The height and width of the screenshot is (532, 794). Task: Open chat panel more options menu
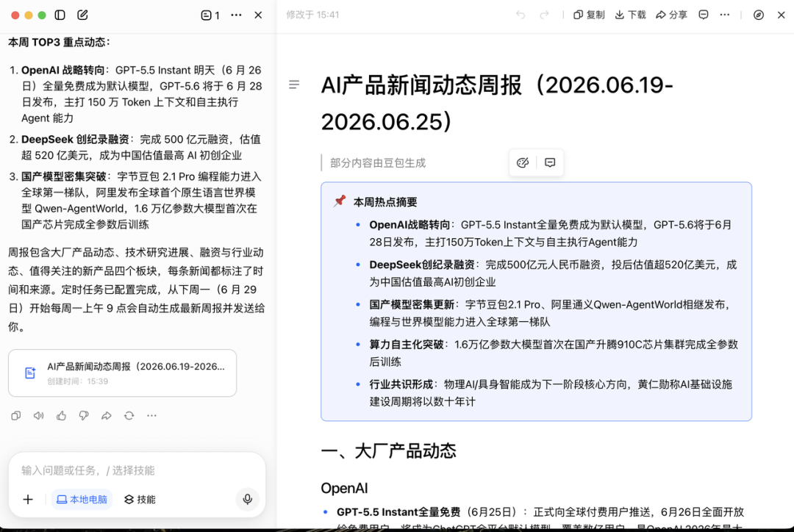click(236, 15)
